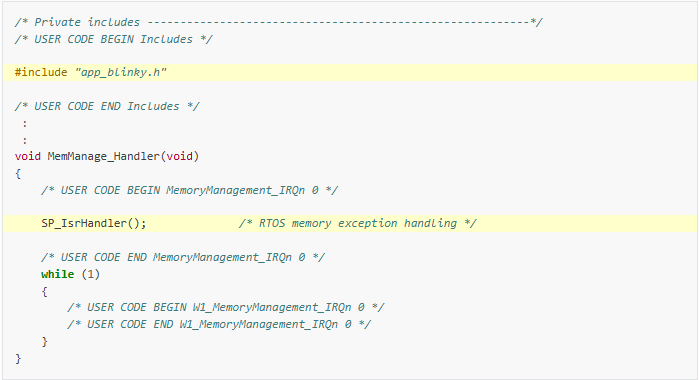Click the void parameter inside parentheses
Image resolution: width=699 pixels, height=380 pixels.
point(180,156)
